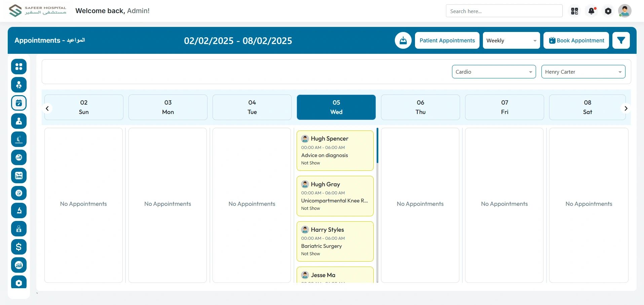Click the Patient Appointments button
The image size is (644, 305).
(x=447, y=40)
